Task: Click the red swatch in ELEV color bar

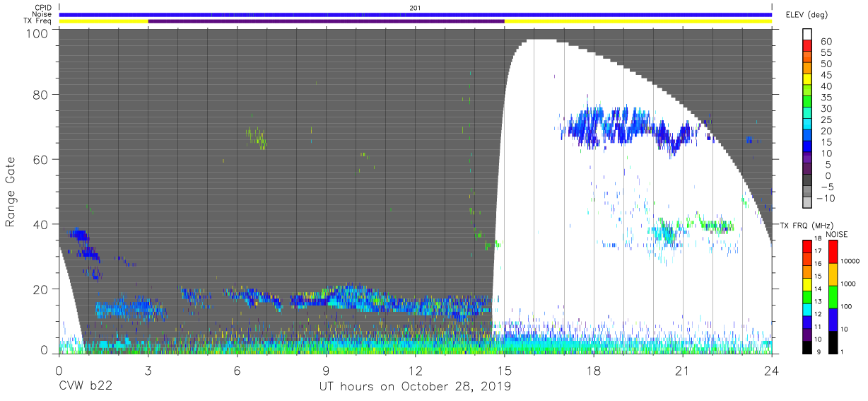Action: coord(808,46)
